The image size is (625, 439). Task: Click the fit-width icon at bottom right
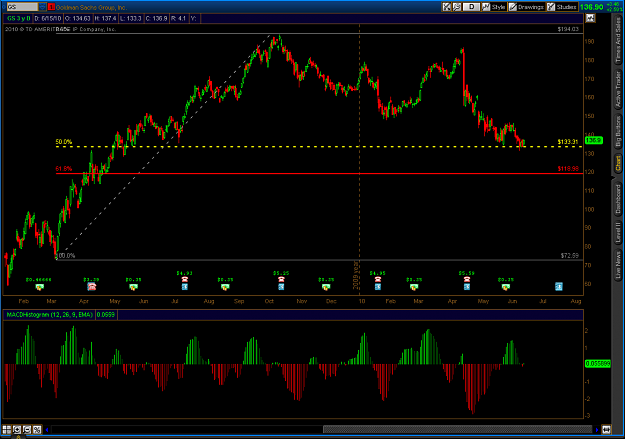[606, 429]
